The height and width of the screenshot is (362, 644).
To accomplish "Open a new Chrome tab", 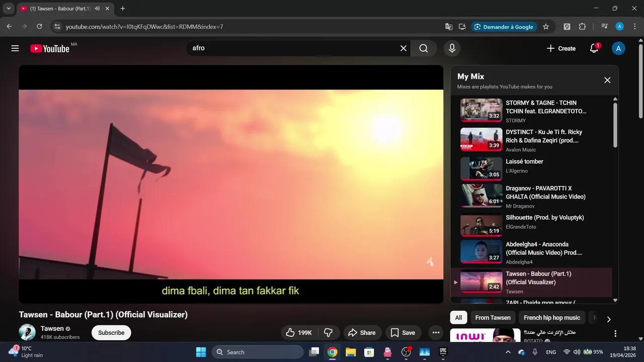I will point(122,9).
